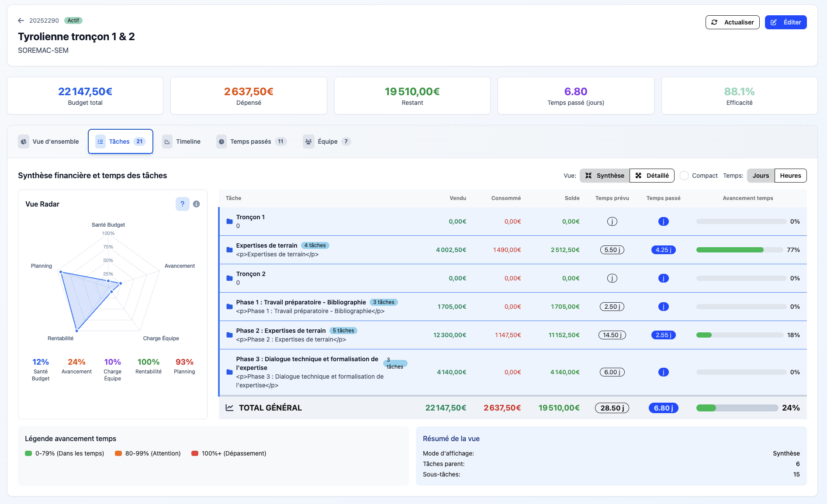Image resolution: width=827 pixels, height=504 pixels.
Task: Click the back arrow next to 20252290
Action: (x=21, y=21)
